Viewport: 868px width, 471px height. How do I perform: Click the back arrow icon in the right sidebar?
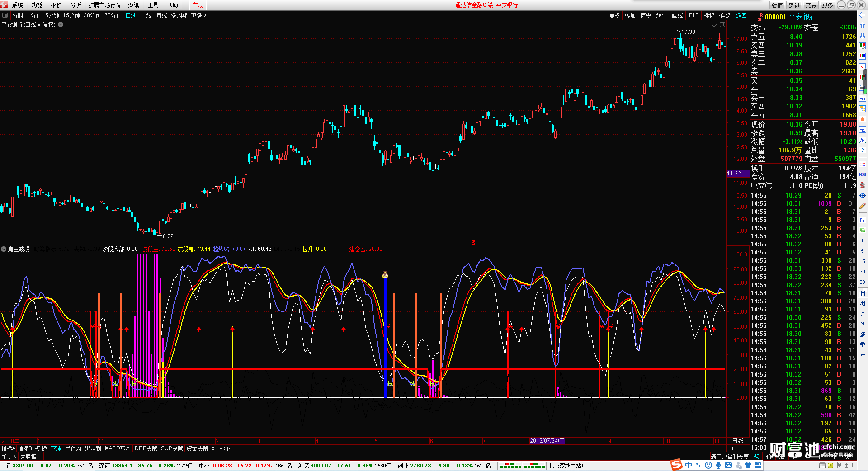tap(863, 15)
